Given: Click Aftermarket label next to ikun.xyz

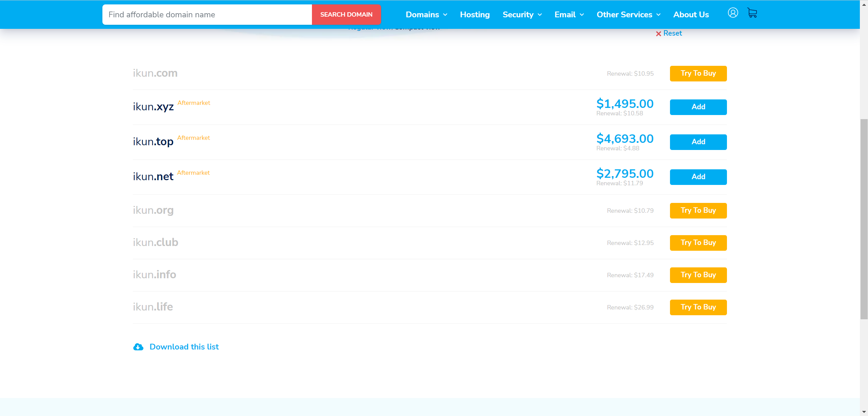Looking at the screenshot, I should [x=194, y=103].
